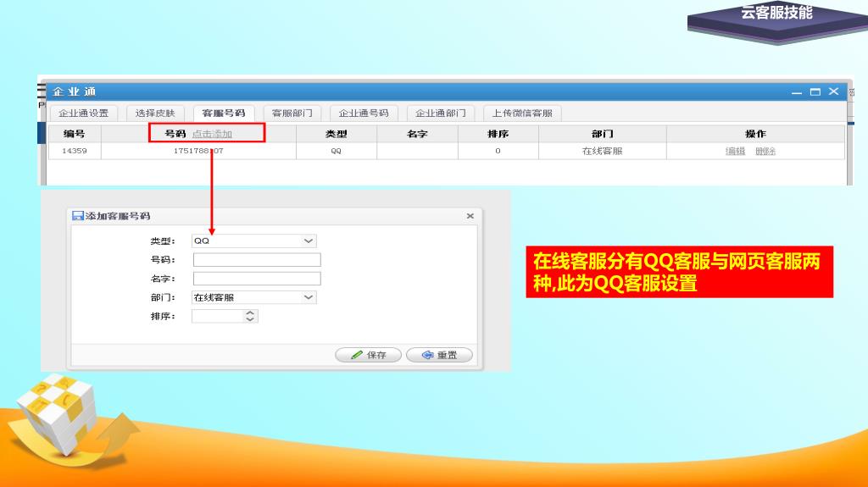Switch to the 选择皮肤 tab
868x487 pixels.
pyautogui.click(x=155, y=113)
